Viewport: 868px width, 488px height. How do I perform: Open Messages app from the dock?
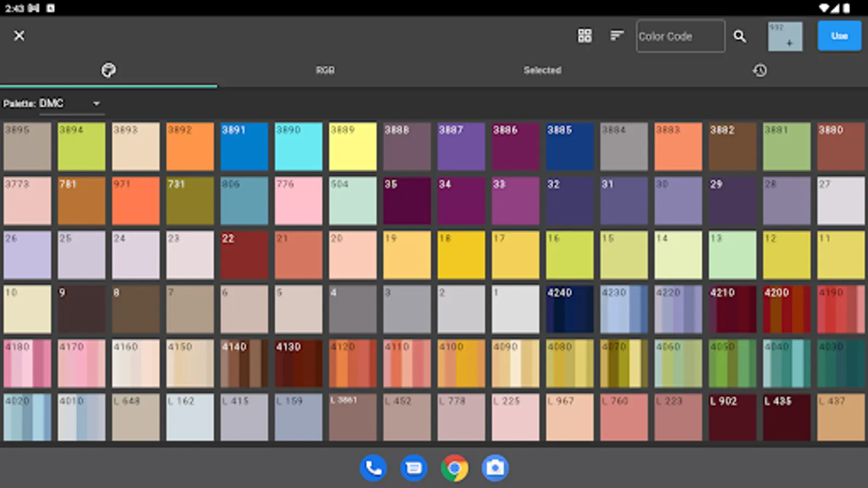[414, 467]
